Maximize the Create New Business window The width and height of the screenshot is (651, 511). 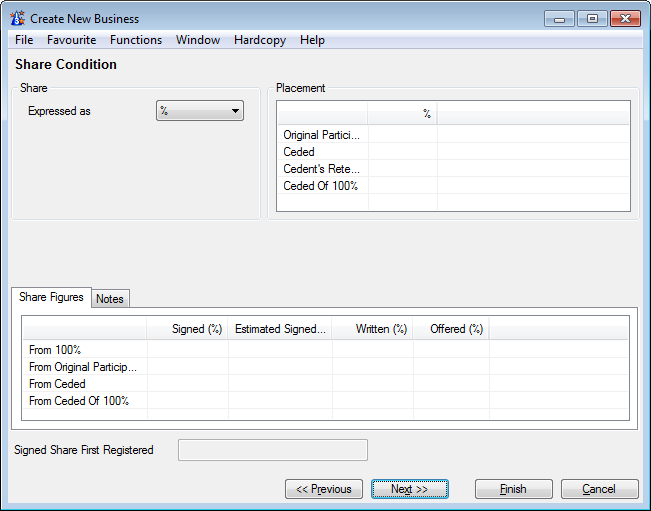[x=592, y=18]
